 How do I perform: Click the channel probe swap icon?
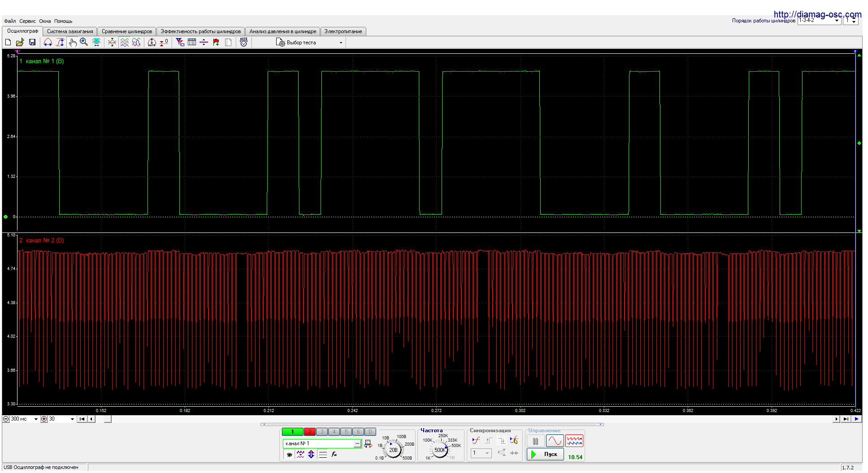click(x=368, y=444)
